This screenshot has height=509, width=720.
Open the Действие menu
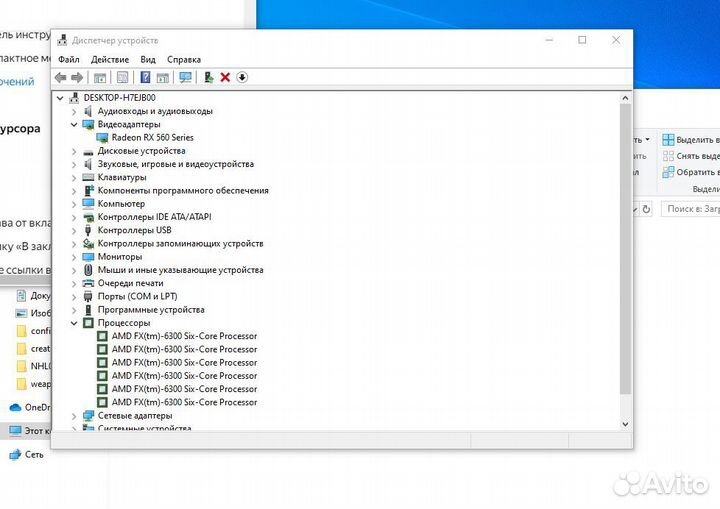[x=109, y=59]
